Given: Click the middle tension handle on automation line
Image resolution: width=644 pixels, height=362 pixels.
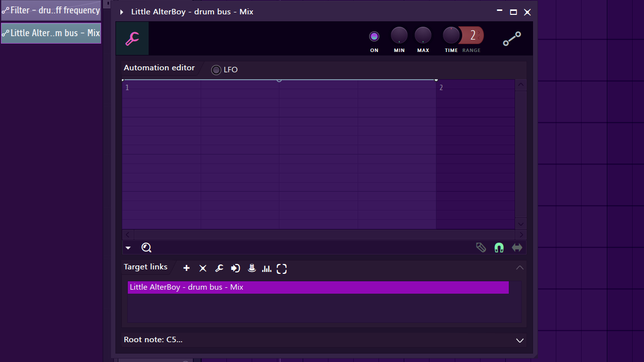Looking at the screenshot, I should click(x=279, y=80).
